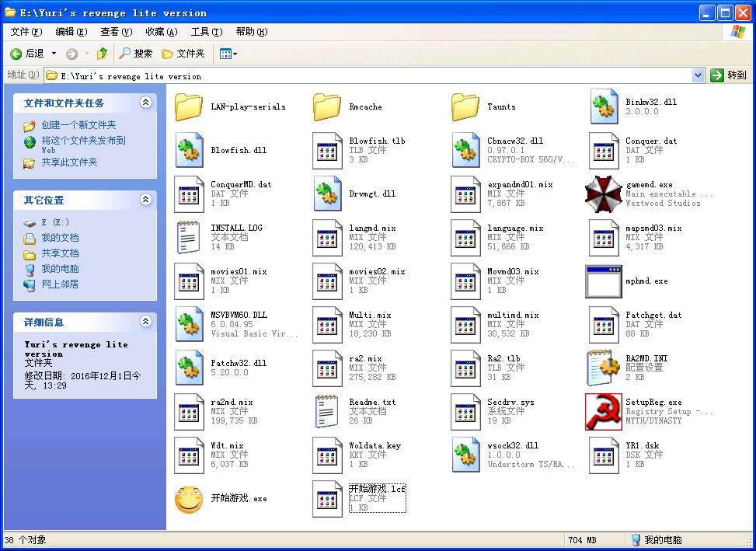
Task: Select the Binkw32.dll file icon
Action: (x=604, y=106)
